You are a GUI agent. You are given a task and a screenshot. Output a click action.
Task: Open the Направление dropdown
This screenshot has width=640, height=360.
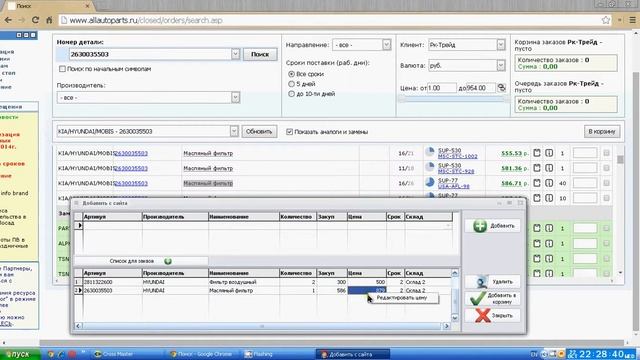[362, 45]
